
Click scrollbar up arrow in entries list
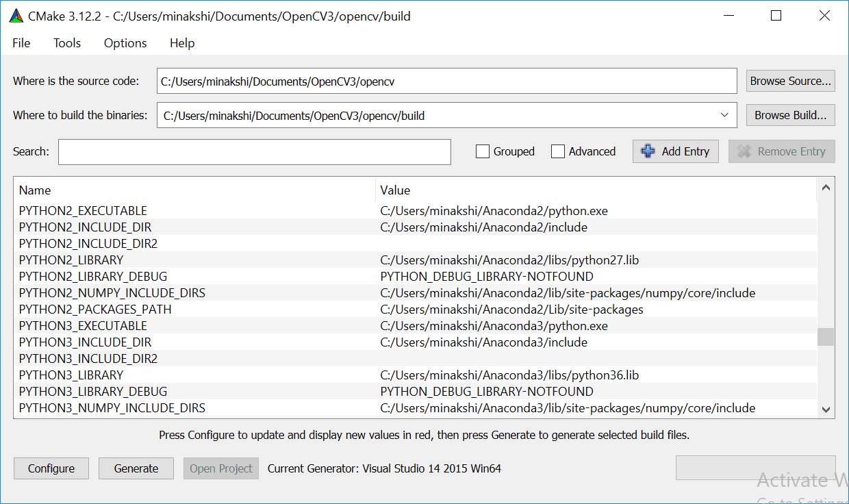point(826,187)
